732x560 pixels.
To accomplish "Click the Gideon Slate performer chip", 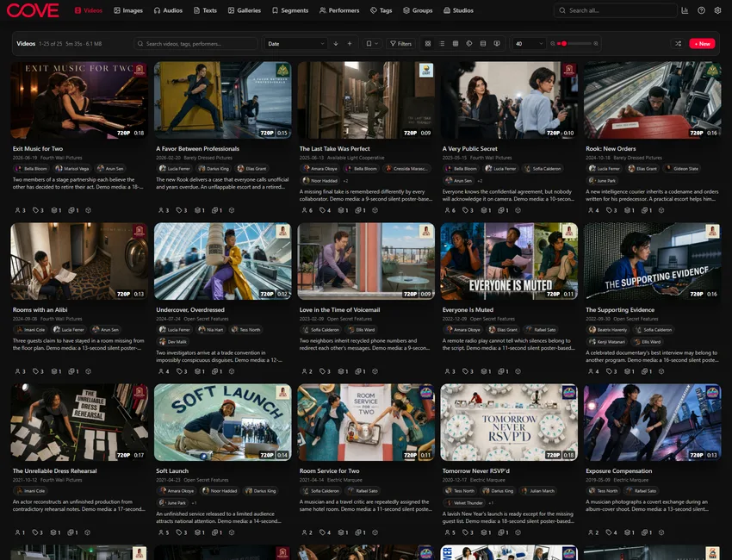I will (x=682, y=169).
